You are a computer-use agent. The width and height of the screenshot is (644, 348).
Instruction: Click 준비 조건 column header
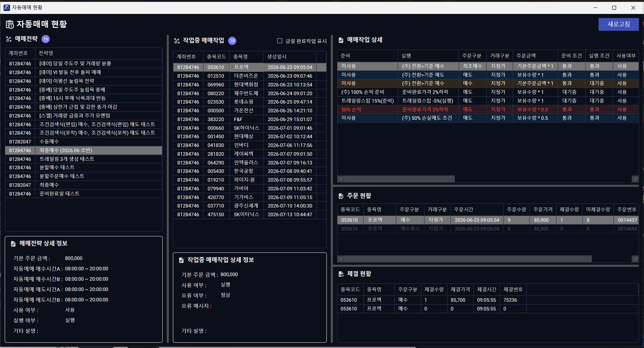pos(571,56)
